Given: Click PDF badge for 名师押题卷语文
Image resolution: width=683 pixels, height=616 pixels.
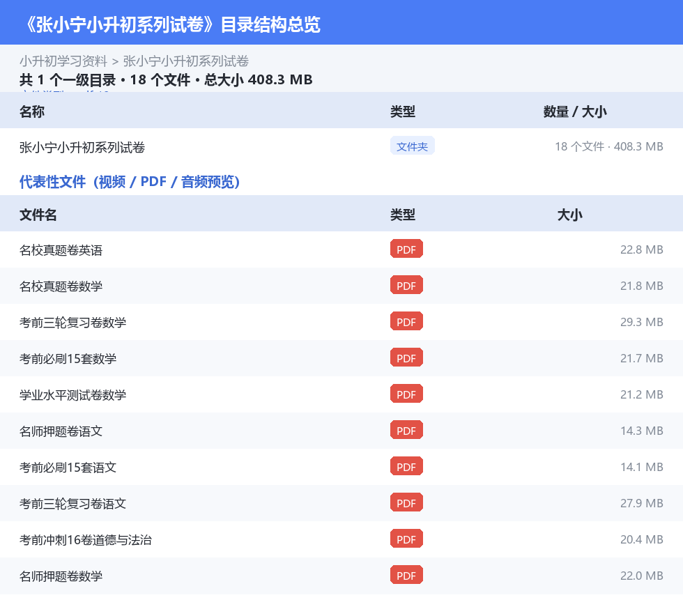Looking at the screenshot, I should click(406, 430).
